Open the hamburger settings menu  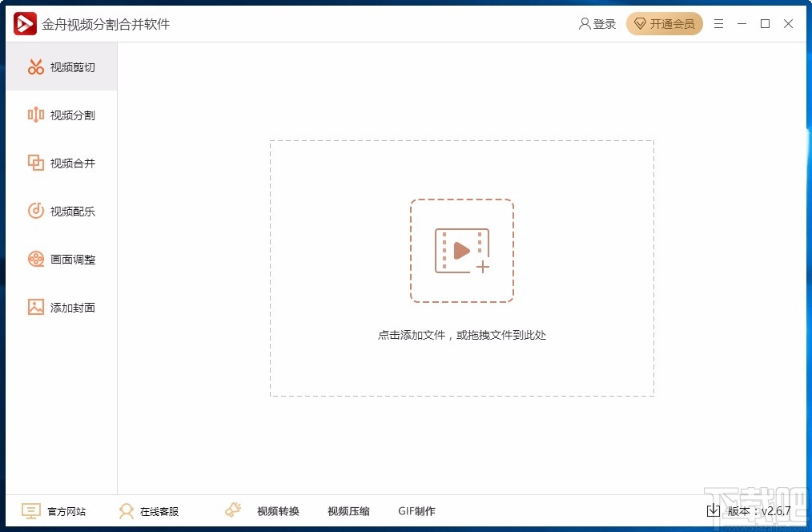(x=718, y=23)
